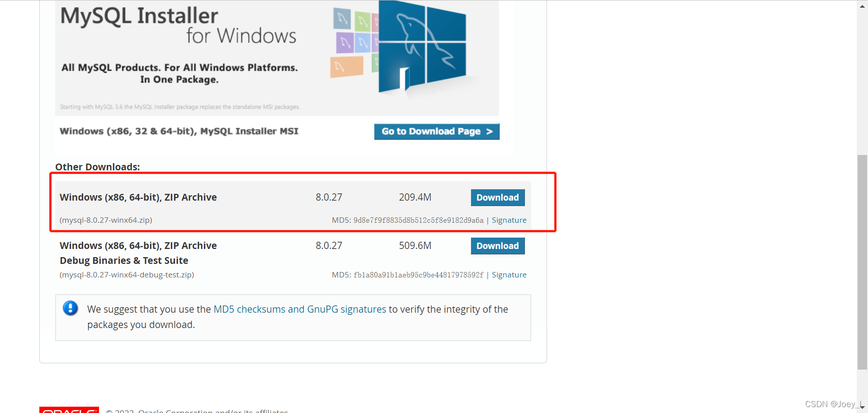Open MD5 checksums and GnuPG signatures link

(300, 309)
